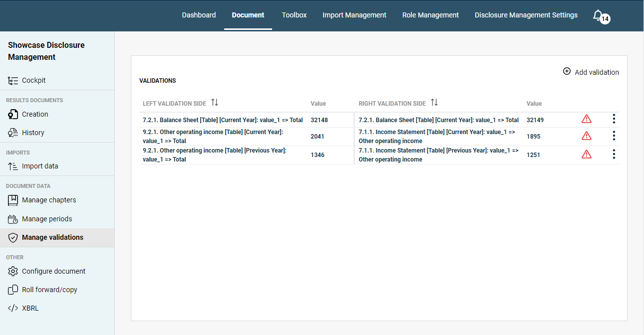Open Role Management tab
Viewport: 644px width, 335px height.
430,15
